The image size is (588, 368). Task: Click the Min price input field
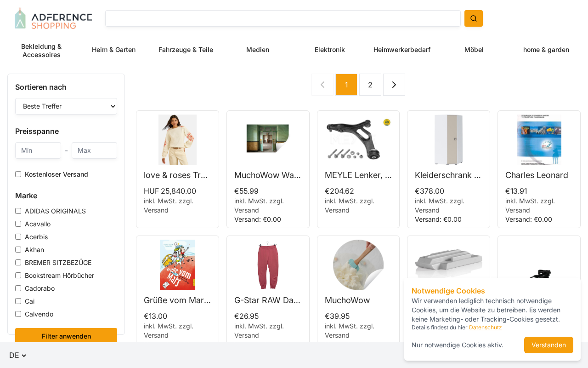[38, 150]
